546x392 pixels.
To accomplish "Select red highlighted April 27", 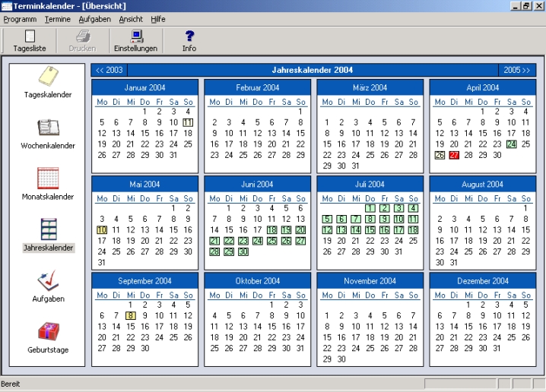I will (x=454, y=155).
